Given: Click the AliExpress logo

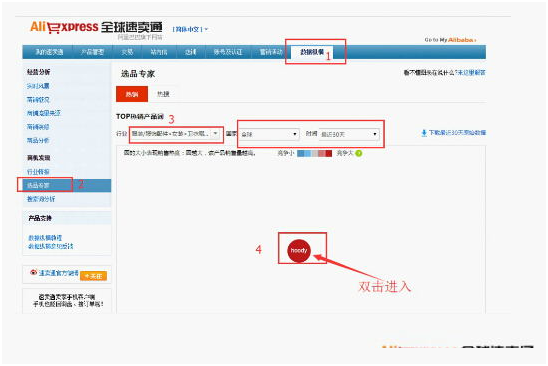Looking at the screenshot, I should 96,27.
